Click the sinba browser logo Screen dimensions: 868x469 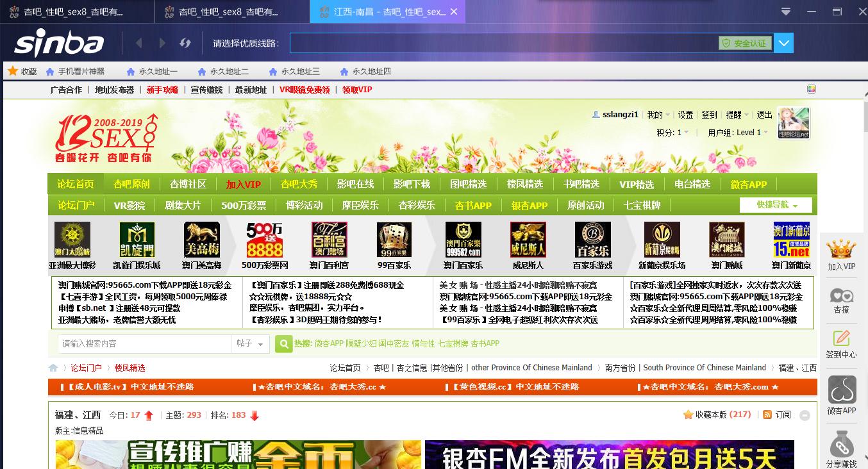pos(59,43)
